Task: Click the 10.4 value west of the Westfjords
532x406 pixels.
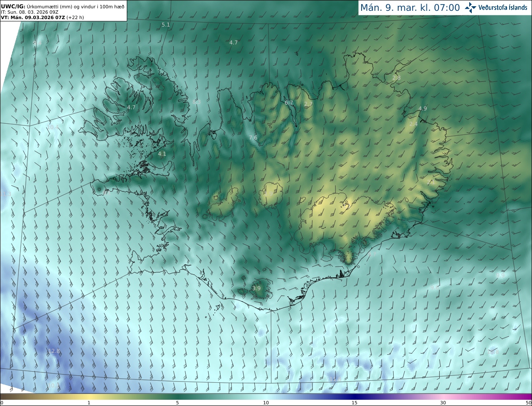Action: (x=53, y=127)
